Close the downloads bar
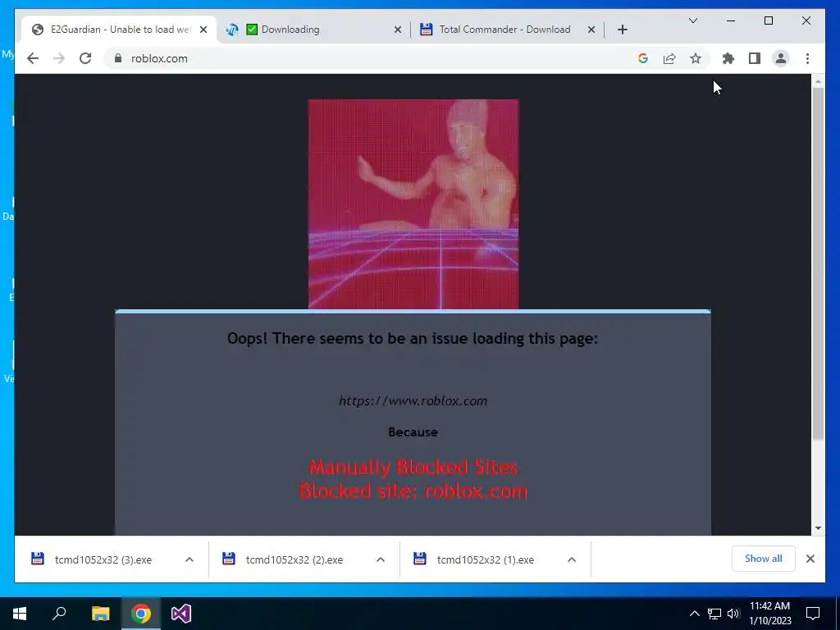Viewport: 840px width, 630px height. click(810, 559)
